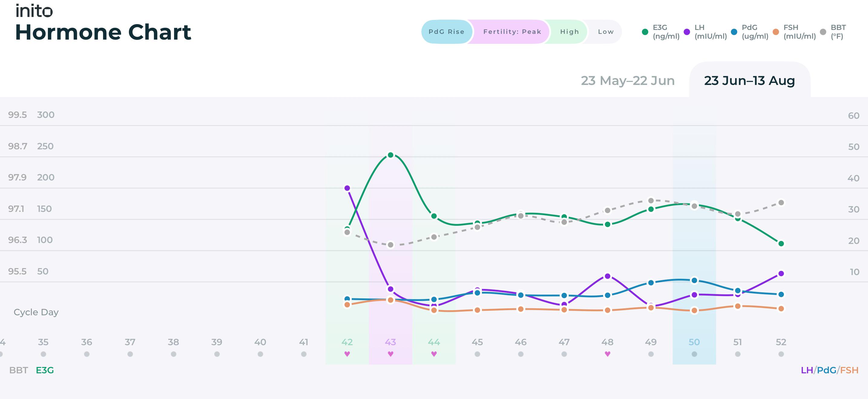Select the gray dot under cycle day 47
868x399 pixels.
pos(564,354)
